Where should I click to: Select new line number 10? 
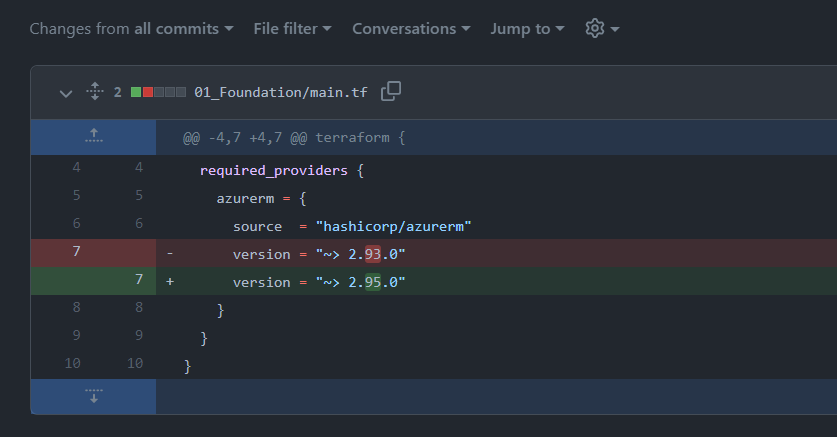[x=135, y=363]
